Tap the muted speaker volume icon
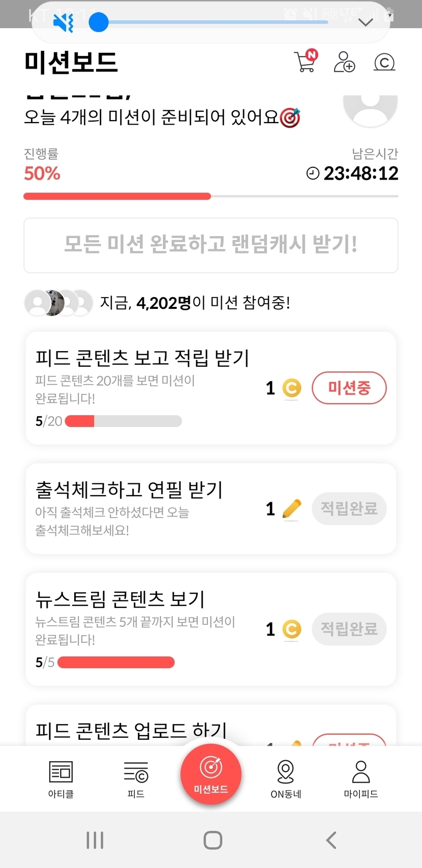 point(64,22)
